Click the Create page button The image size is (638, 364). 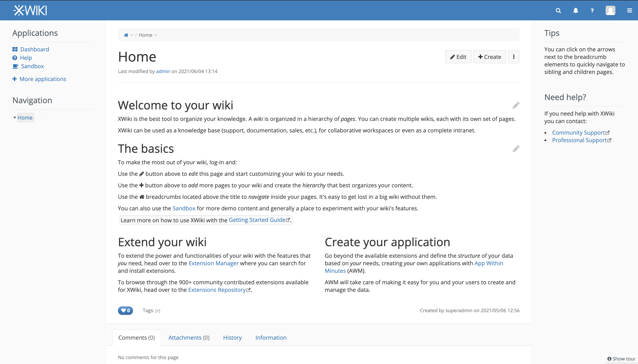click(x=489, y=57)
